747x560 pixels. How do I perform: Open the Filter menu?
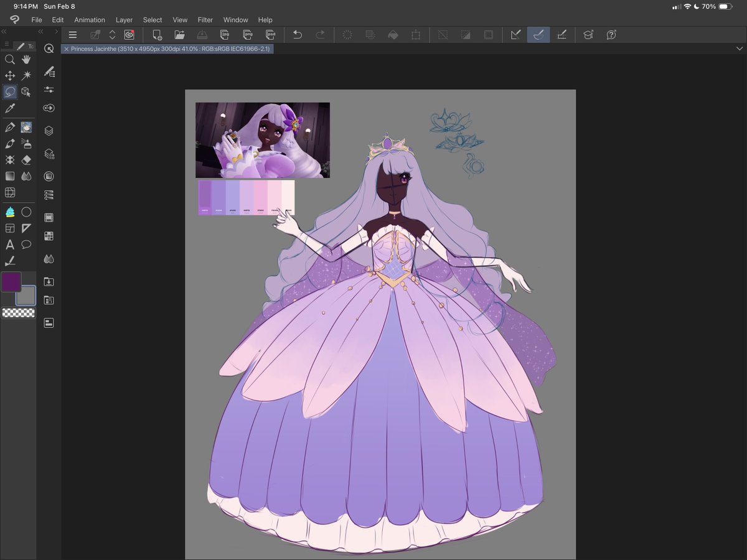click(x=205, y=20)
